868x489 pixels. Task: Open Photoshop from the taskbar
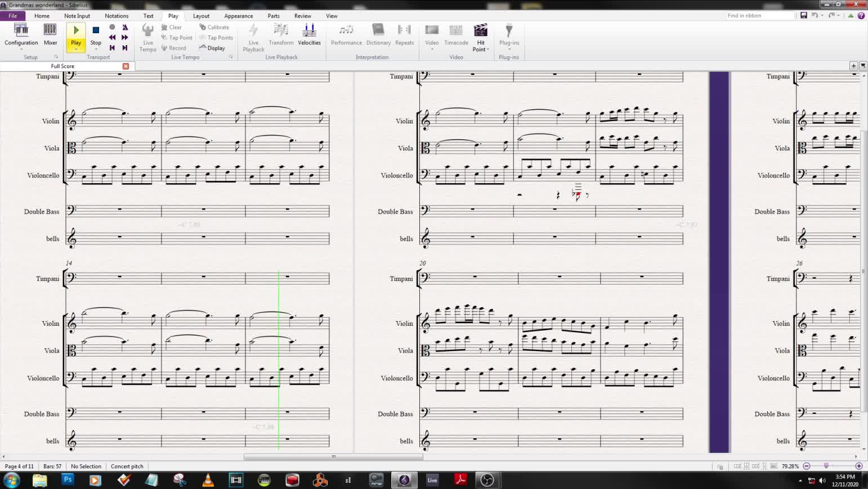coord(68,480)
